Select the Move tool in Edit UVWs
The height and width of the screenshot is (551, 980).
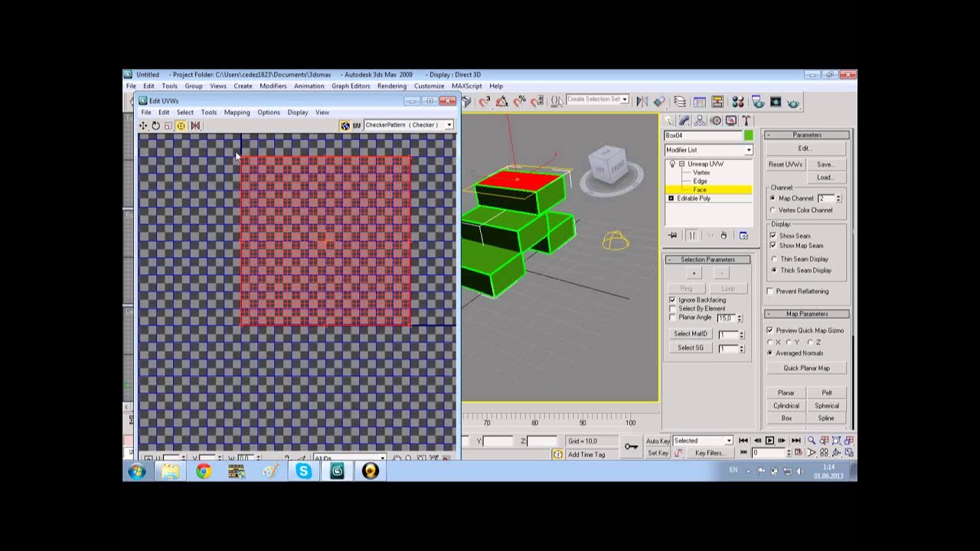pyautogui.click(x=143, y=126)
